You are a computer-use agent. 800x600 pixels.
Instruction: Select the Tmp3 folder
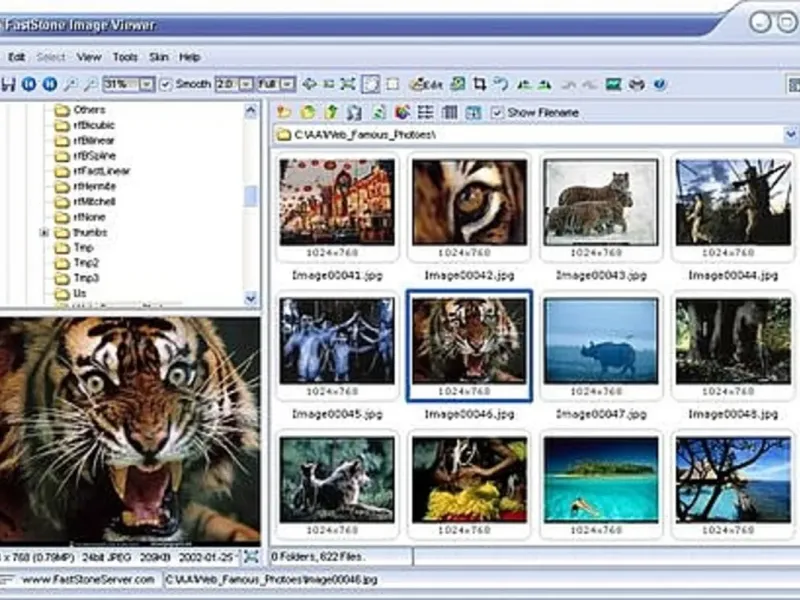click(x=86, y=278)
